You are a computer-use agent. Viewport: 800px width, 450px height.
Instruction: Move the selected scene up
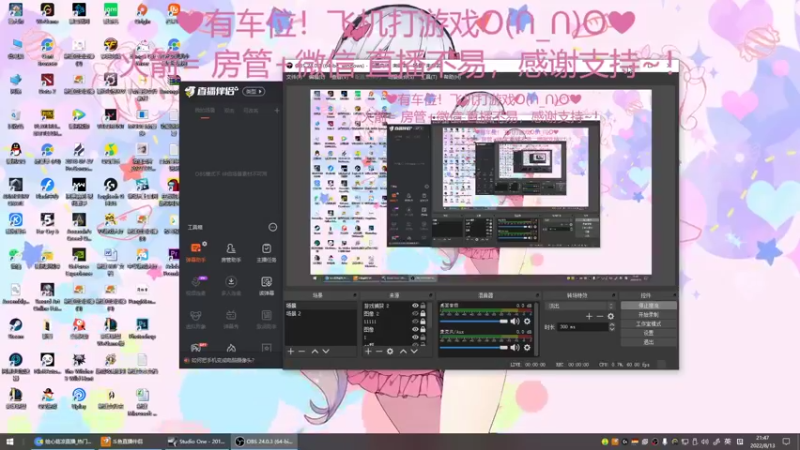point(315,352)
